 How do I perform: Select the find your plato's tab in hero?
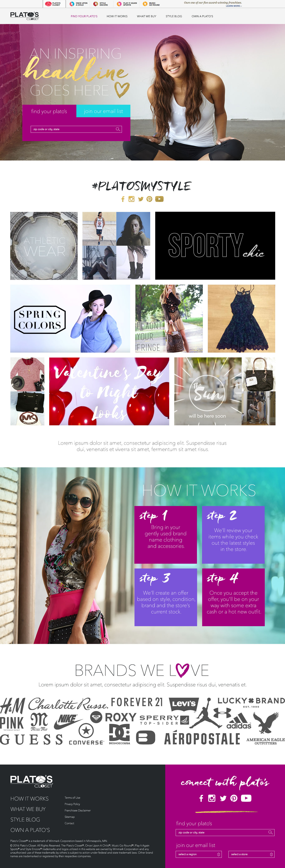coord(49,111)
